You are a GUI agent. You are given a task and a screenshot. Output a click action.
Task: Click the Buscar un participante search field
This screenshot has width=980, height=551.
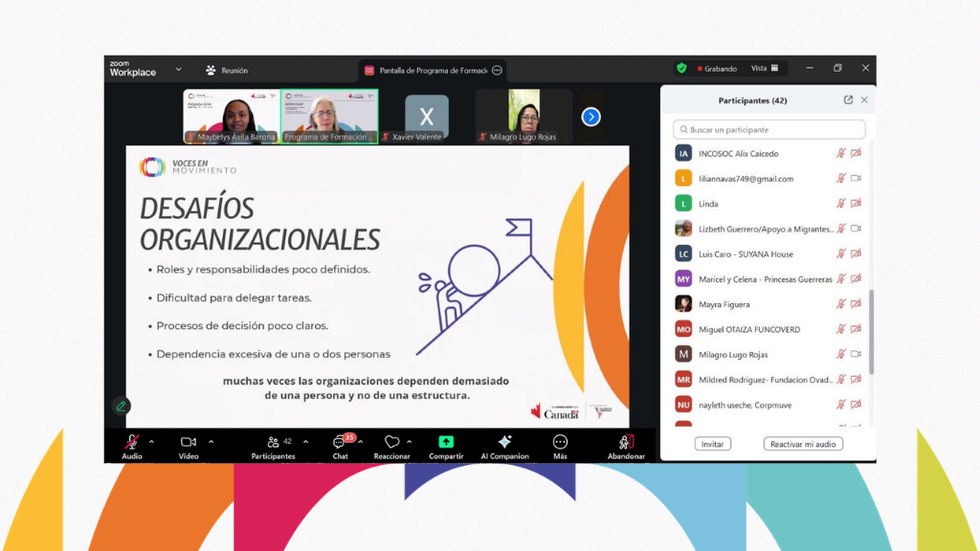coord(769,129)
